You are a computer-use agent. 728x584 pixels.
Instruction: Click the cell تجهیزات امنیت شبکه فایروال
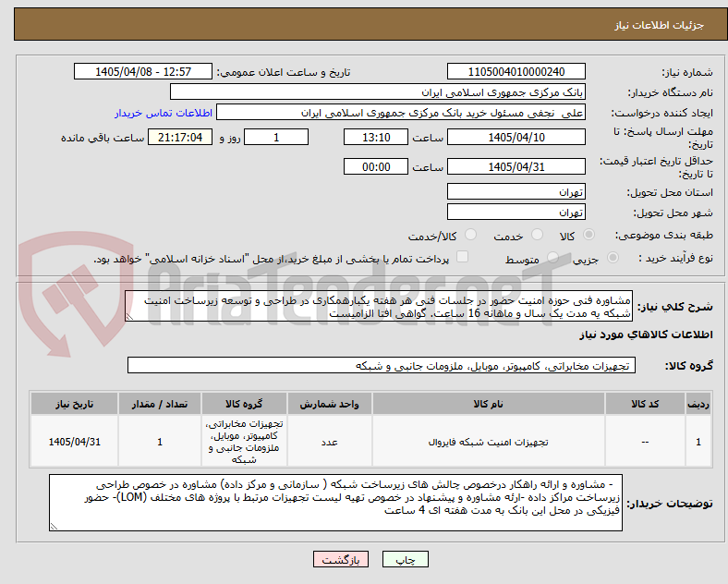click(x=488, y=442)
